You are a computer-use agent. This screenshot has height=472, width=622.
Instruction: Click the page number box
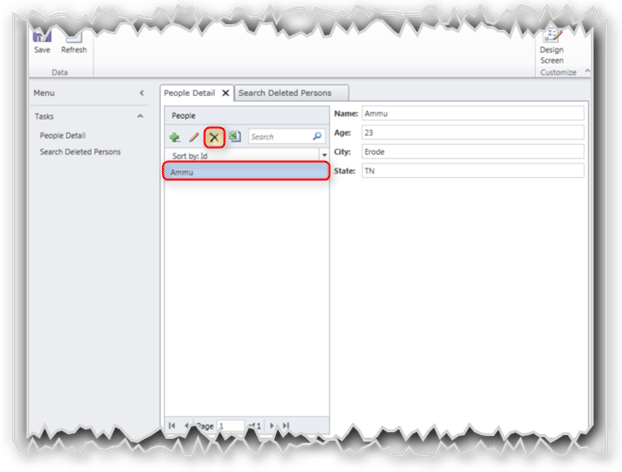point(230,426)
